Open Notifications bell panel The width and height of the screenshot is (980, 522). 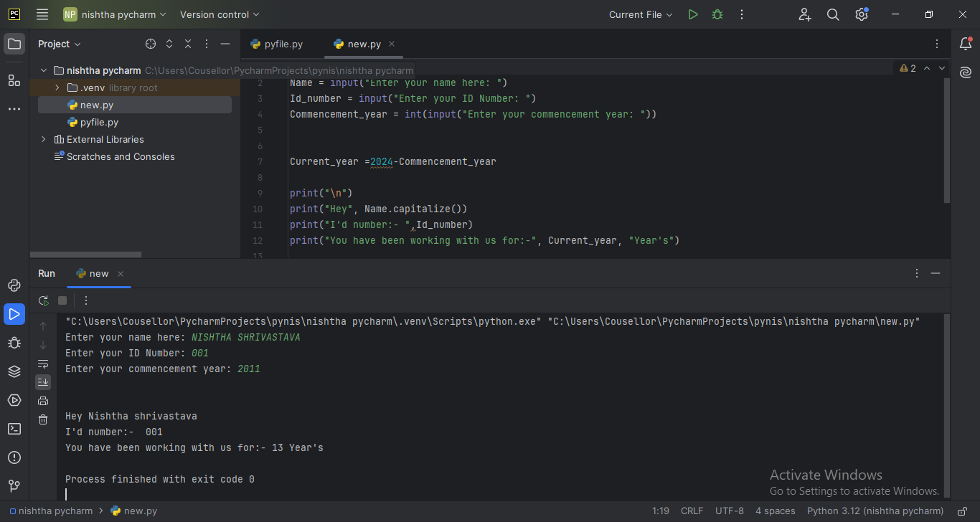click(966, 44)
